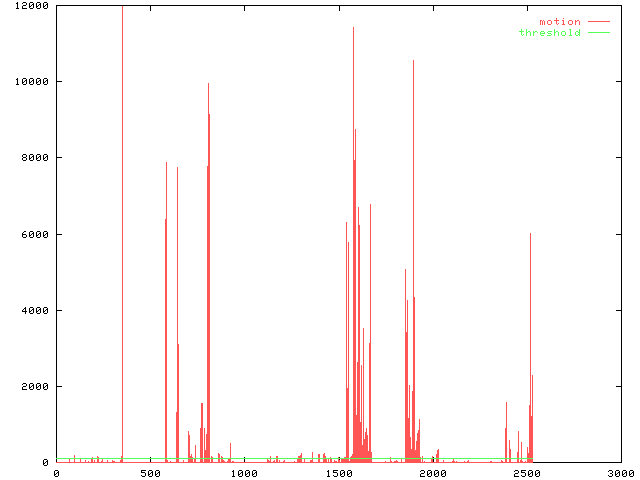Click the "motion" legend label
The height and width of the screenshot is (480, 640).
tap(560, 21)
